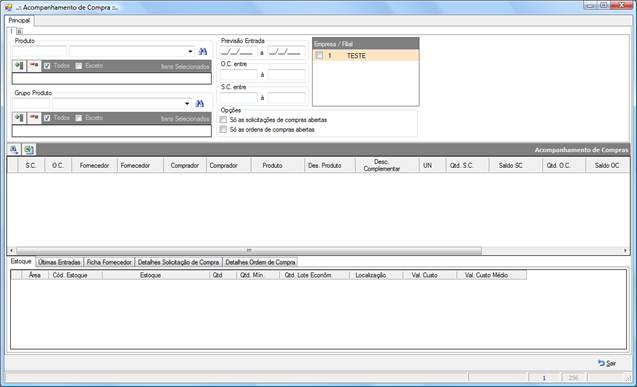Open Detalhes Ordem de Compra tab

pyautogui.click(x=260, y=262)
